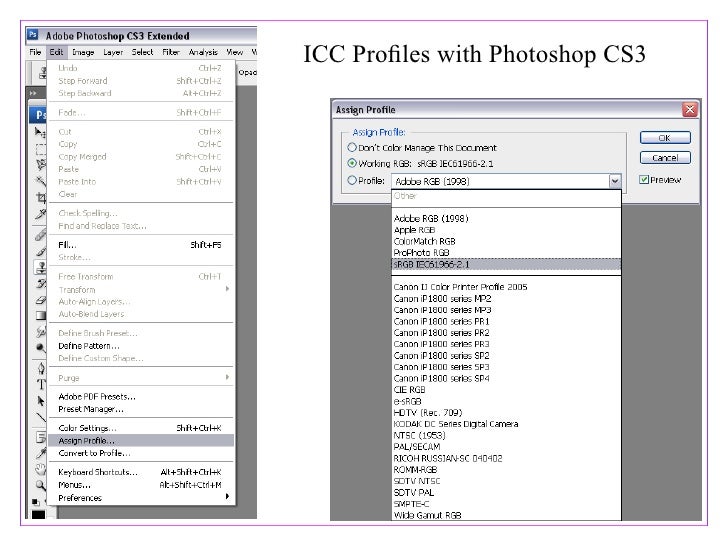
Task: Select the Notes tool
Action: click(x=40, y=437)
